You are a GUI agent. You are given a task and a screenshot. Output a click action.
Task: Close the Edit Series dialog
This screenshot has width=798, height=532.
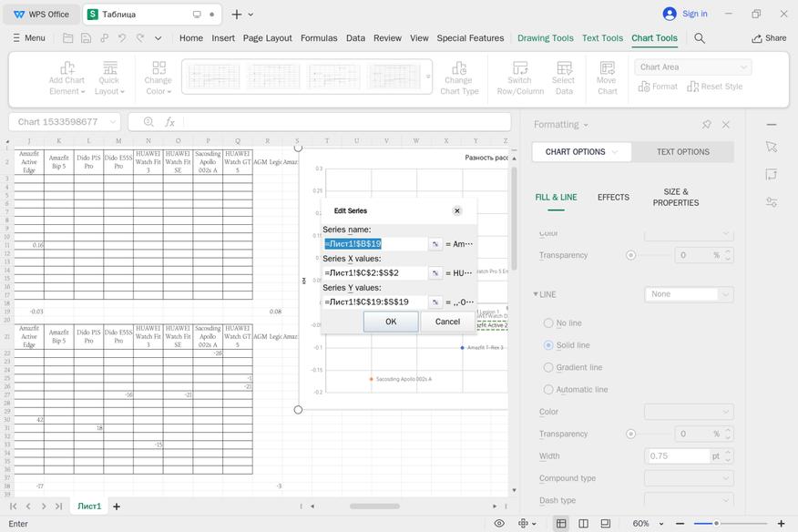457,210
